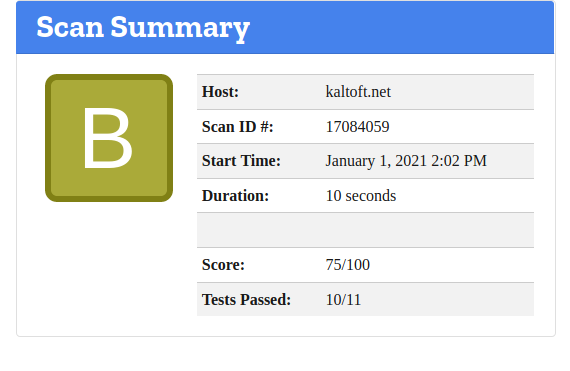Select the 10/11 tests passed value

[343, 300]
